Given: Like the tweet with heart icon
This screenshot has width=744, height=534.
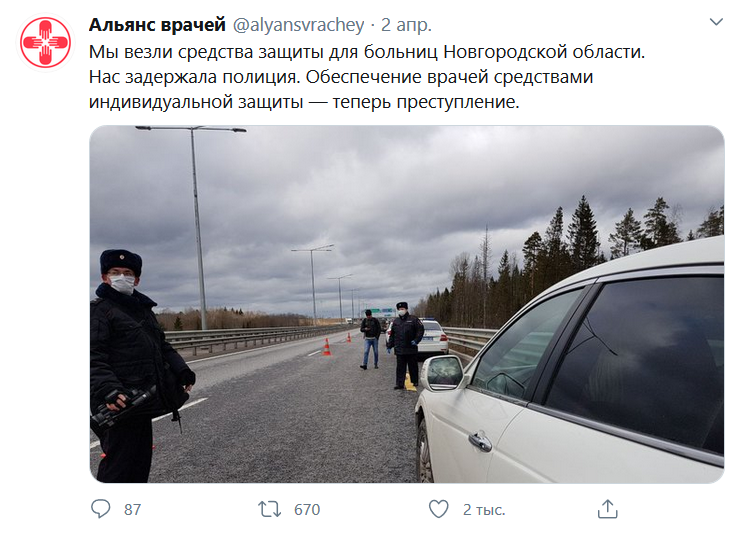Looking at the screenshot, I should pos(438,509).
